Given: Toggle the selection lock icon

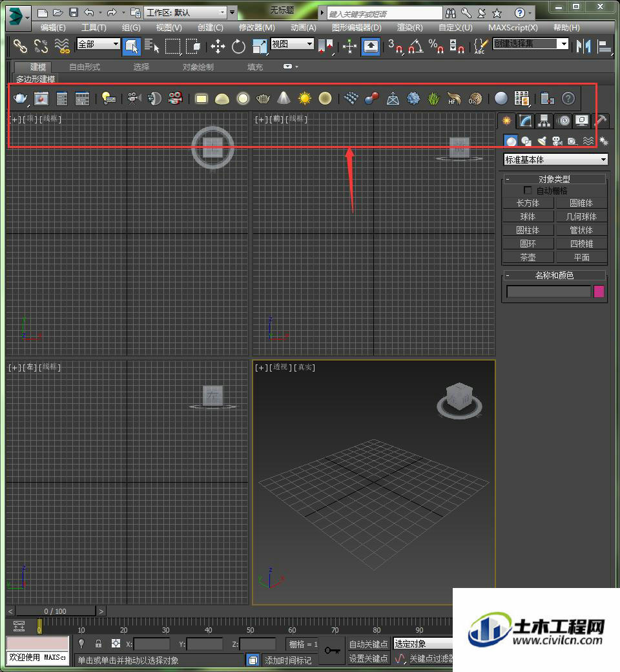Looking at the screenshot, I should coord(98,644).
